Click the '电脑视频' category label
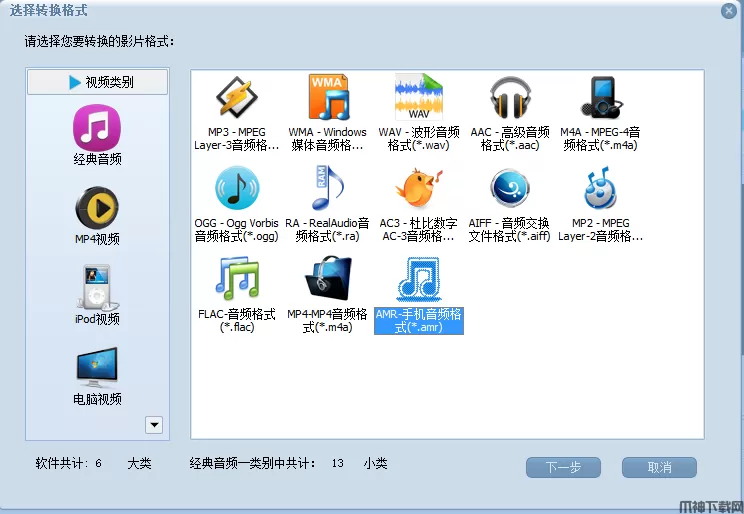This screenshot has height=514, width=744. tap(97, 399)
